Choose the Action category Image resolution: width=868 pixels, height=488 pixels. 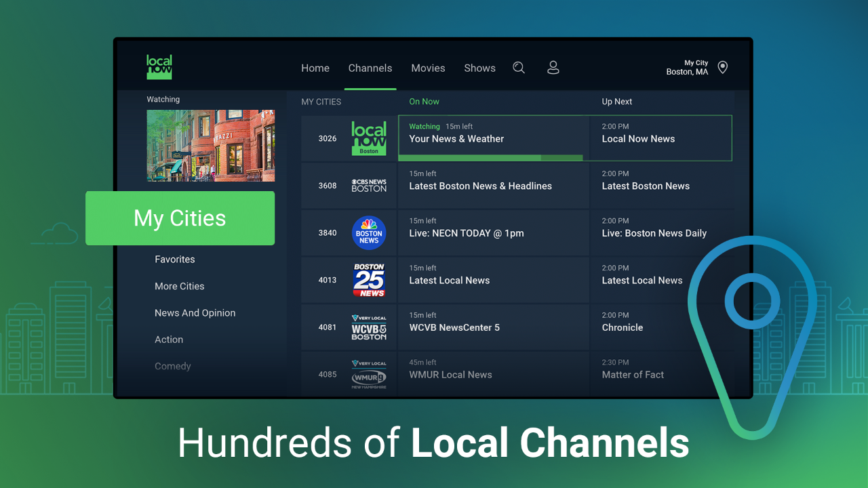click(x=169, y=340)
